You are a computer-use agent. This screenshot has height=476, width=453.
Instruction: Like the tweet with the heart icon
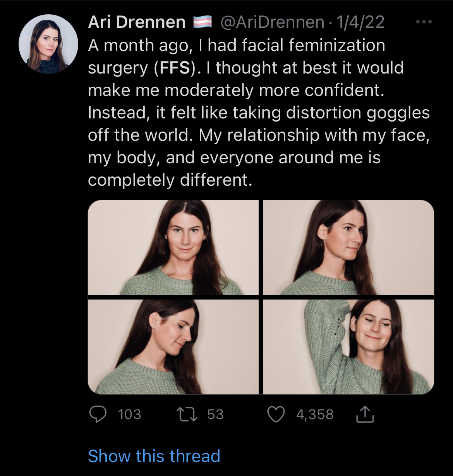(276, 414)
